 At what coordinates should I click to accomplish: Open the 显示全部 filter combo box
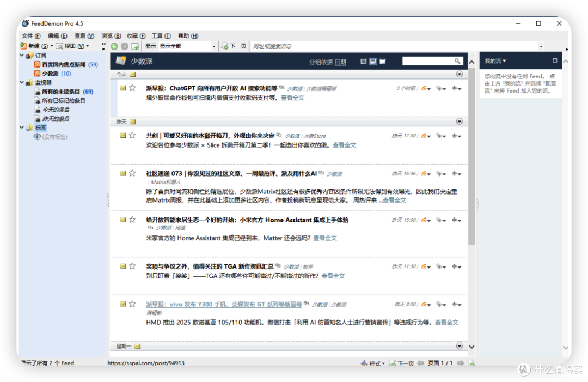187,46
